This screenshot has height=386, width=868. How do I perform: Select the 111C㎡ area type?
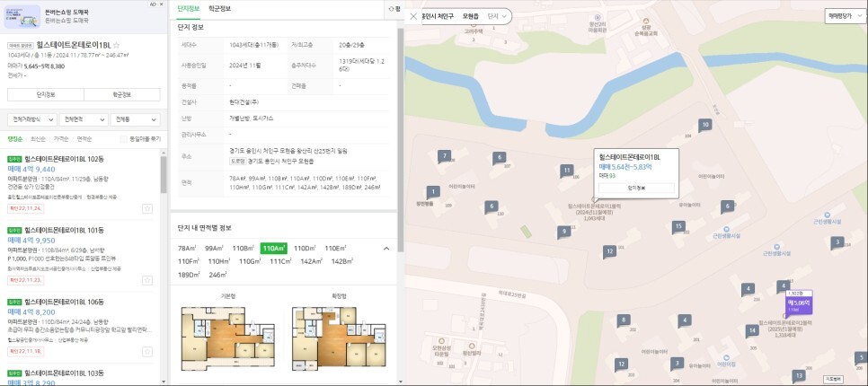[280, 261]
